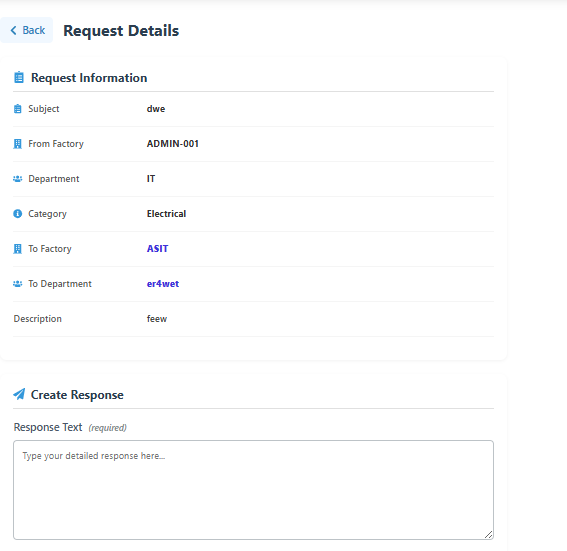Click the 'Subject' label

(44, 109)
